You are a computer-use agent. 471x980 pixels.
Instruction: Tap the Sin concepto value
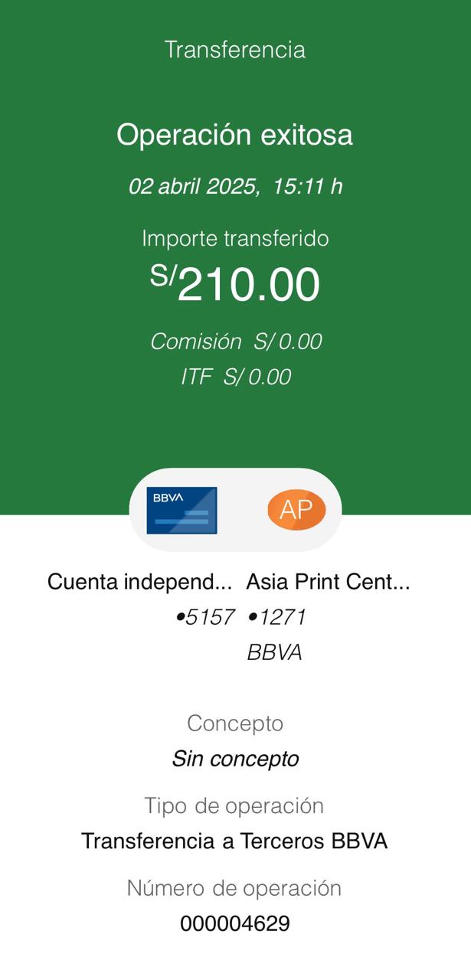coord(235,759)
